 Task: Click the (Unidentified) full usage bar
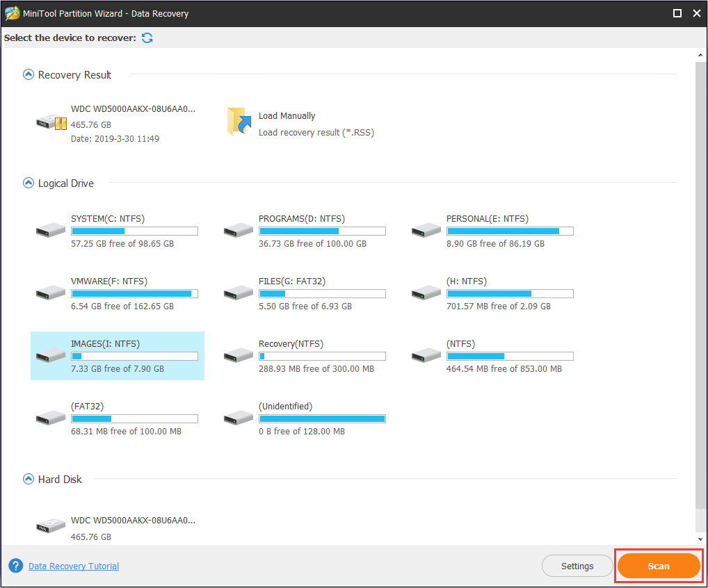pos(323,419)
